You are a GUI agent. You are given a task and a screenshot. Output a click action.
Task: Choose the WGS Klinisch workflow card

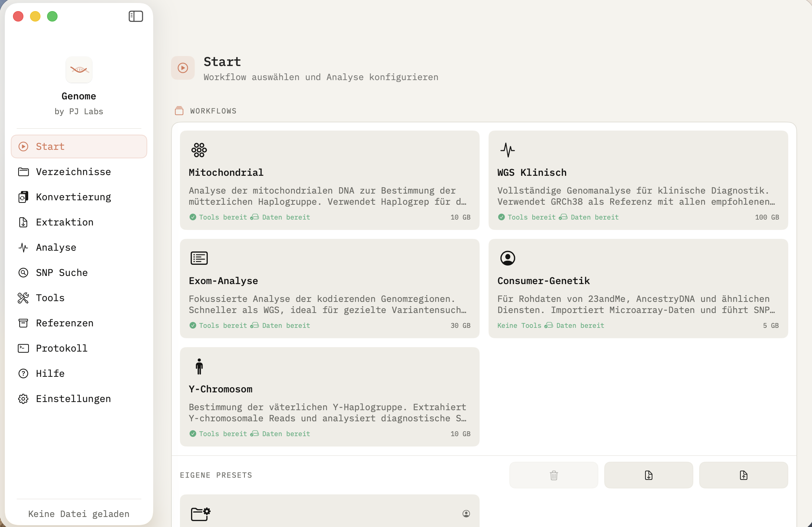click(638, 180)
